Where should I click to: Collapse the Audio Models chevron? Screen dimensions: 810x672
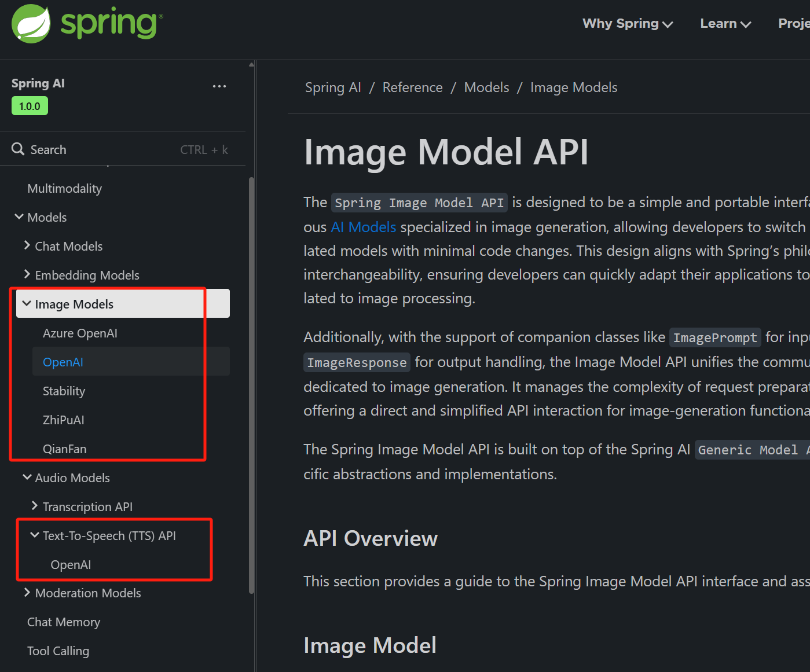27,477
